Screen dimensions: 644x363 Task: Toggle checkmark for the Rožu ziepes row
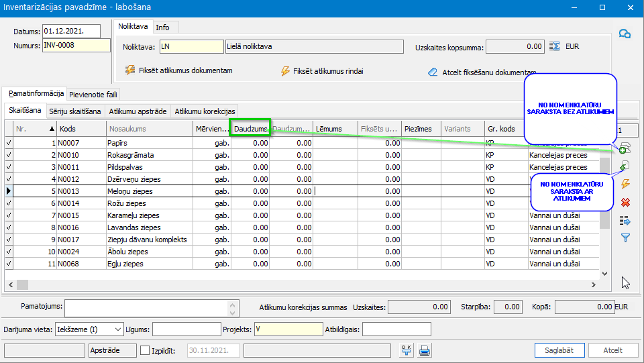pyautogui.click(x=8, y=203)
